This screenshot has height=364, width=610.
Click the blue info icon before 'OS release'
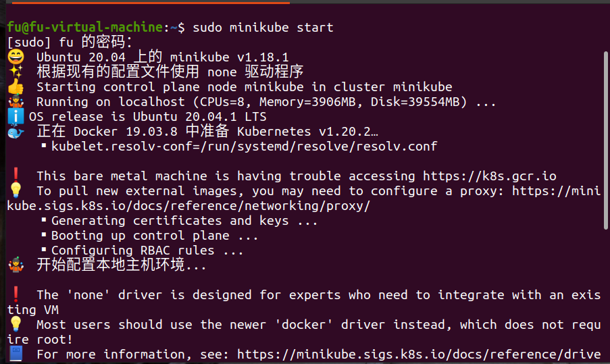click(x=15, y=117)
